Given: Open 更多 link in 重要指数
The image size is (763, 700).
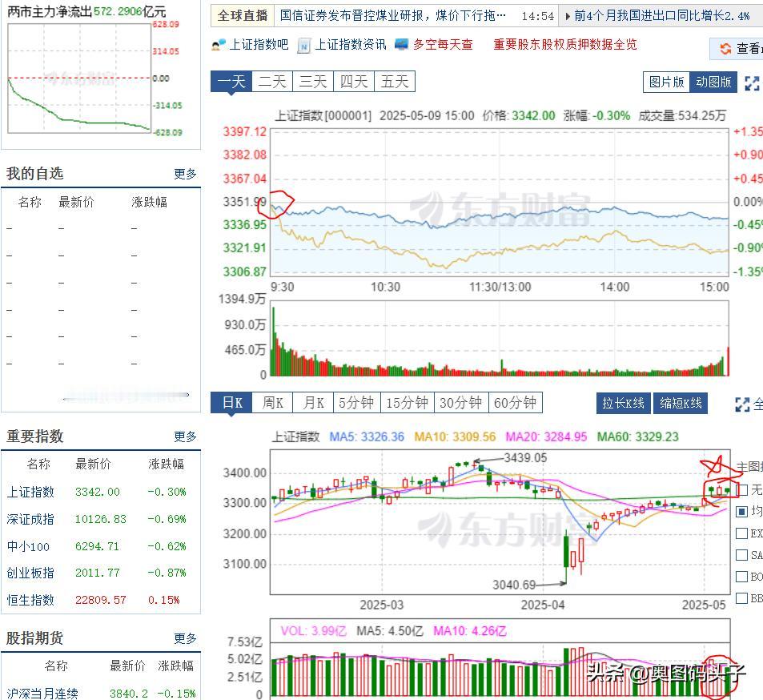Looking at the screenshot, I should [186, 436].
